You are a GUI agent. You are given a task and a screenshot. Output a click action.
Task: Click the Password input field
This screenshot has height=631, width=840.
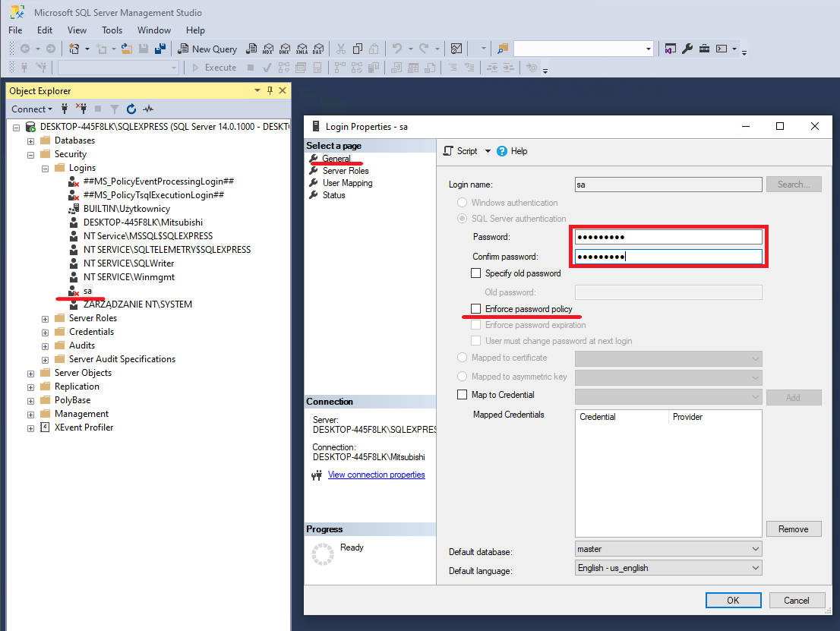[668, 237]
